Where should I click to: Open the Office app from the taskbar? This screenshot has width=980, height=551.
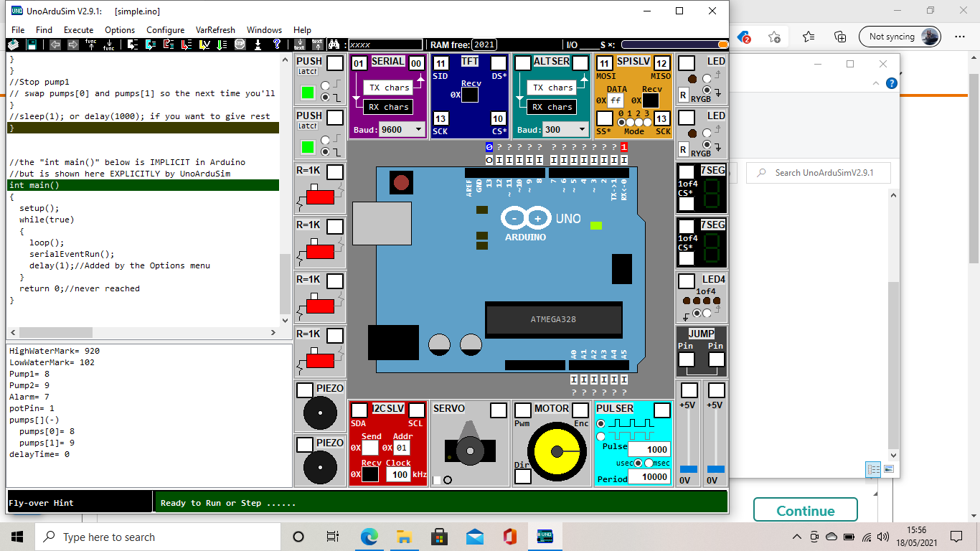(x=510, y=537)
